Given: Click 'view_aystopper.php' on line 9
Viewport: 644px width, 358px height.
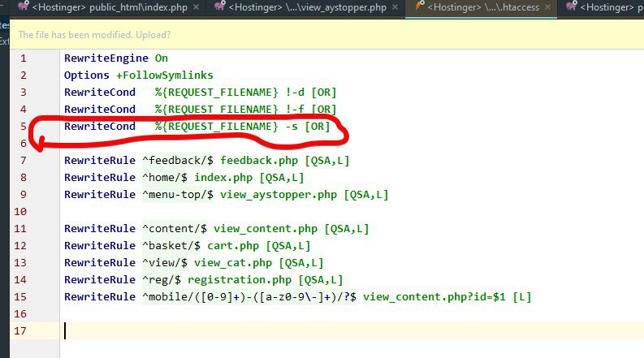Looking at the screenshot, I should tap(279, 195).
